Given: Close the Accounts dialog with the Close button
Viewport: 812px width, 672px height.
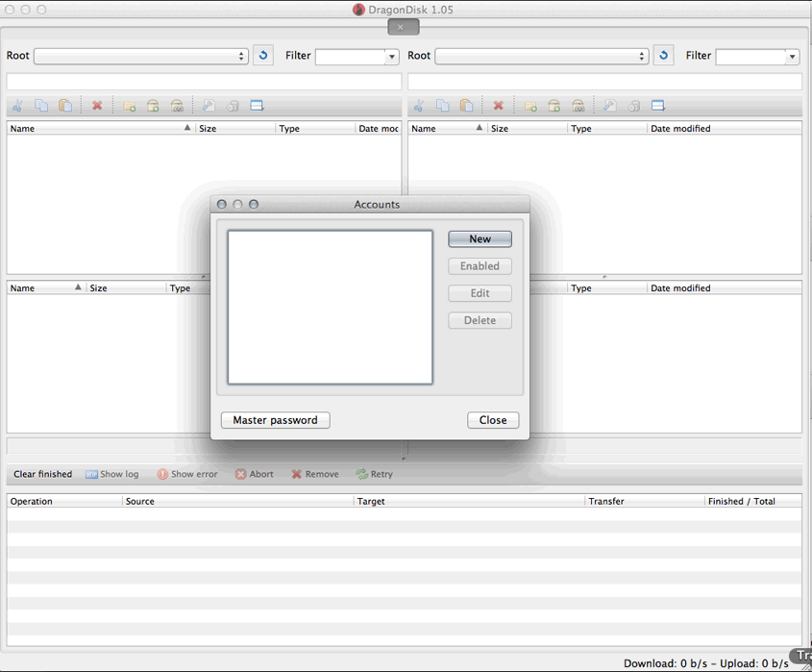Looking at the screenshot, I should 493,420.
